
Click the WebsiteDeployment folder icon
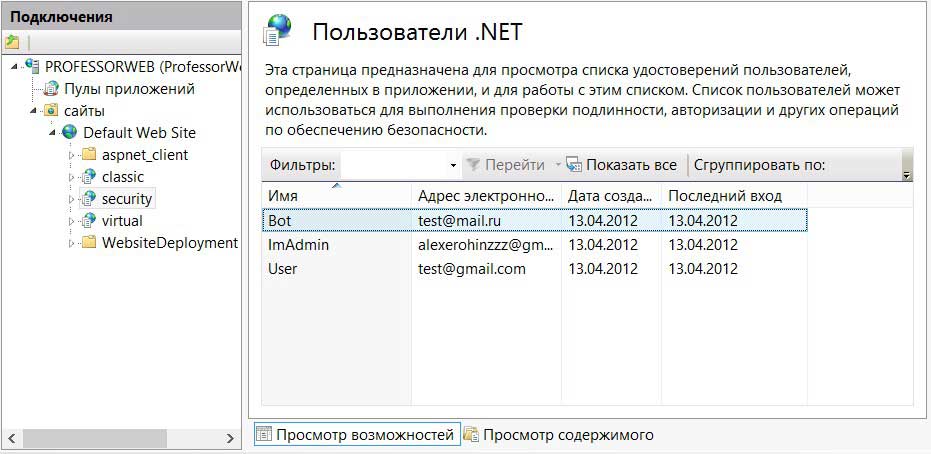(x=88, y=242)
